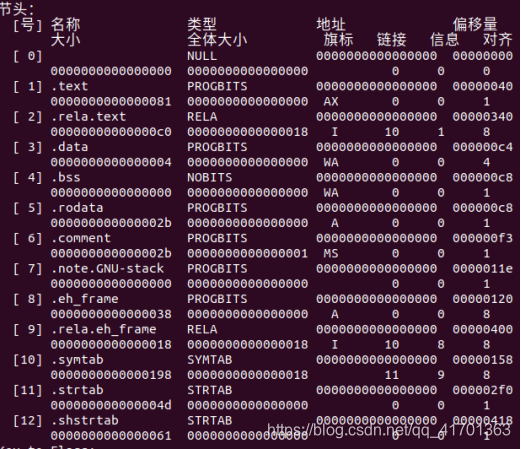The image size is (521, 449).
Task: Click the AX flag of .text
Action: pos(331,102)
